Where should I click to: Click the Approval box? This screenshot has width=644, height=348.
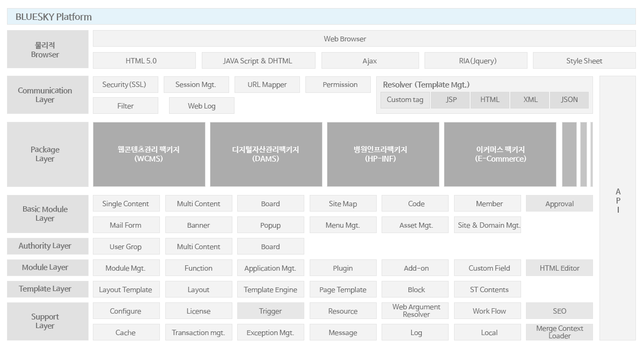pyautogui.click(x=559, y=204)
